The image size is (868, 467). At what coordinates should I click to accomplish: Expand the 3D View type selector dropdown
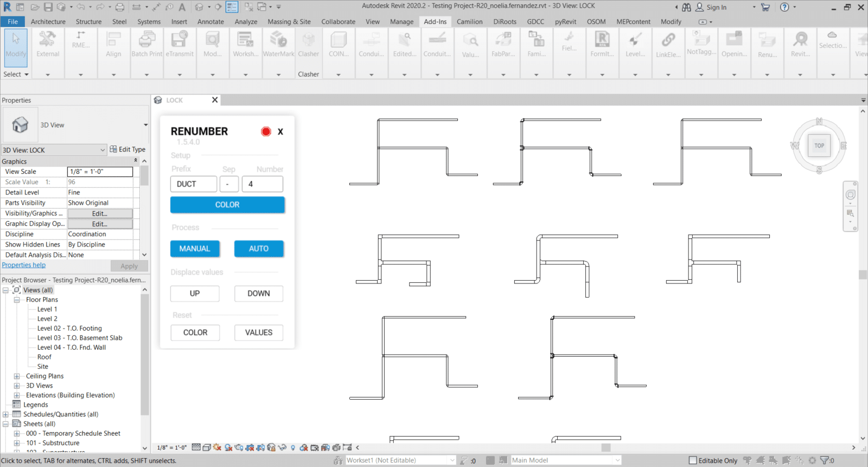click(145, 125)
